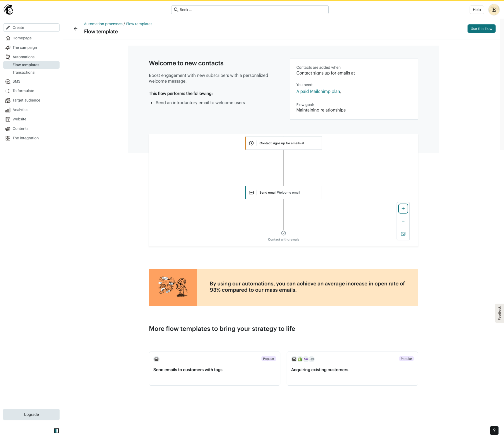This screenshot has height=436, width=504.
Task: Click the Use this flow button
Action: (x=481, y=29)
